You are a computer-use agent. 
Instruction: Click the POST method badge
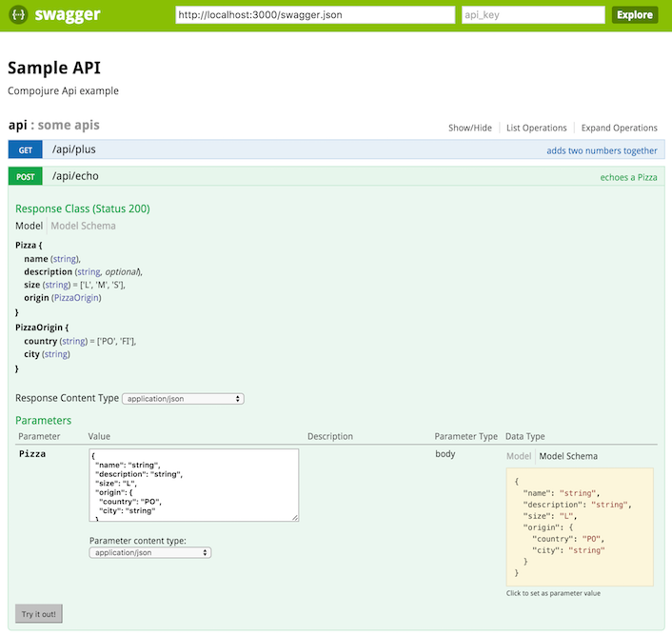tap(26, 176)
